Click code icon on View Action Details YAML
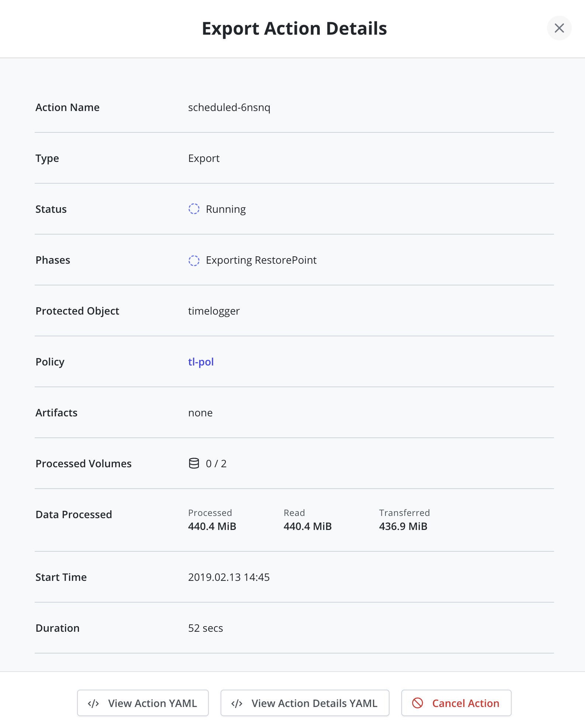The height and width of the screenshot is (728, 585). pyautogui.click(x=237, y=704)
